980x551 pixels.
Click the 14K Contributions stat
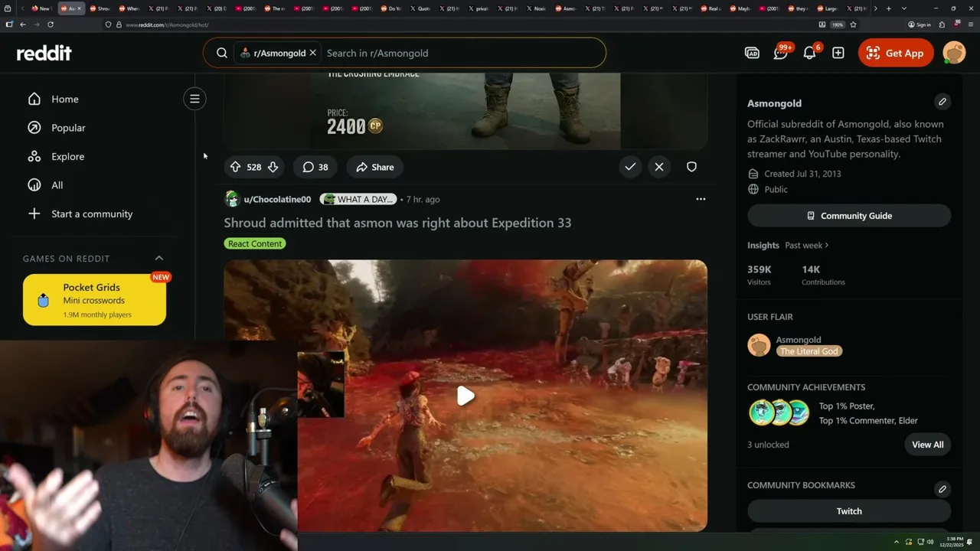[823, 275]
